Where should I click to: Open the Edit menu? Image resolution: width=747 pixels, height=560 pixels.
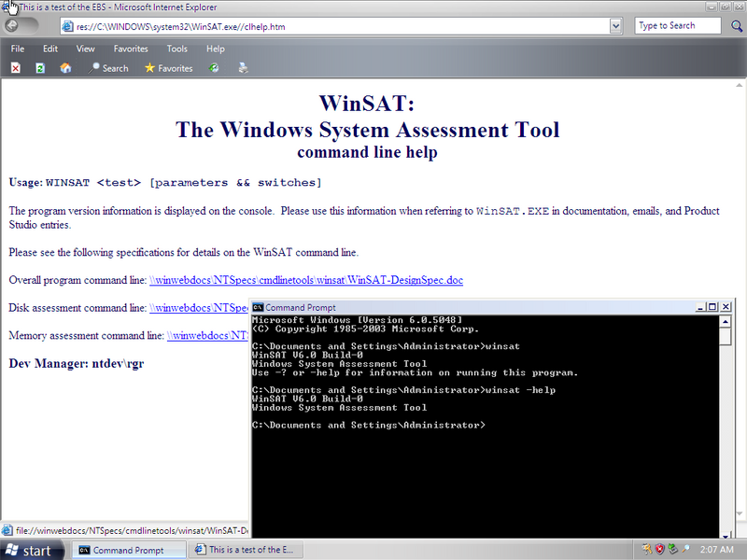pyautogui.click(x=50, y=49)
